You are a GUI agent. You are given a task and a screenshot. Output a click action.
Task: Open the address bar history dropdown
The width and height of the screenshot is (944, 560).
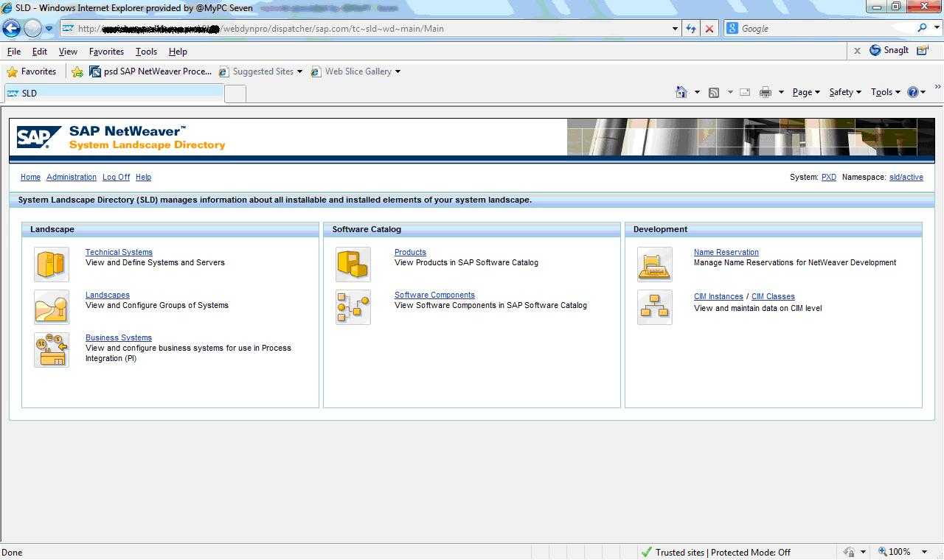[x=675, y=29]
